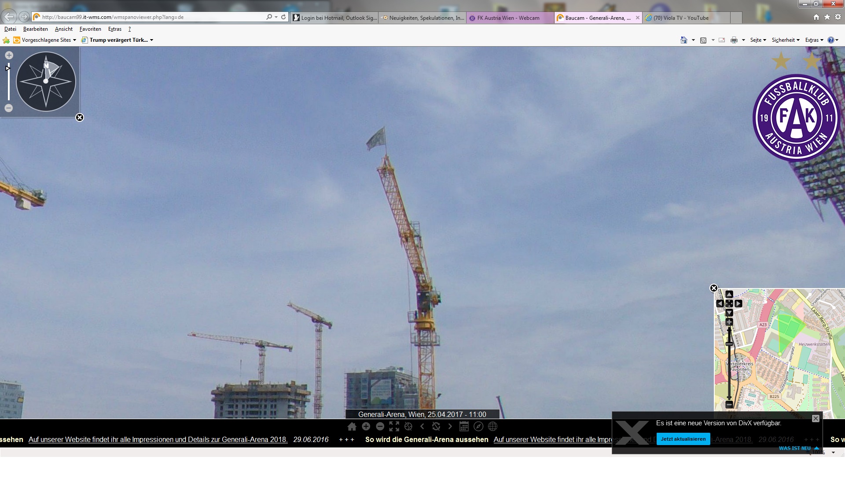Click the compass rose widget

pyautogui.click(x=46, y=81)
